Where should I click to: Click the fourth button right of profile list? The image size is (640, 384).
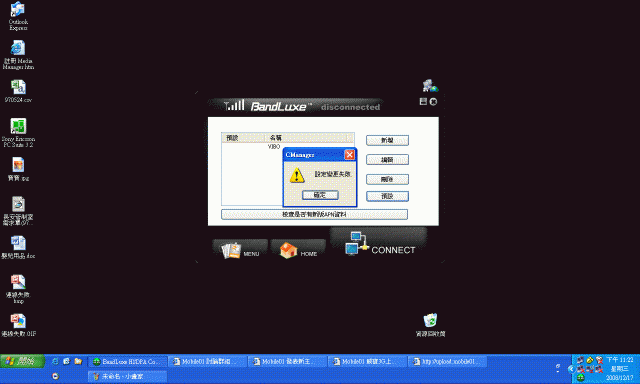[x=387, y=196]
